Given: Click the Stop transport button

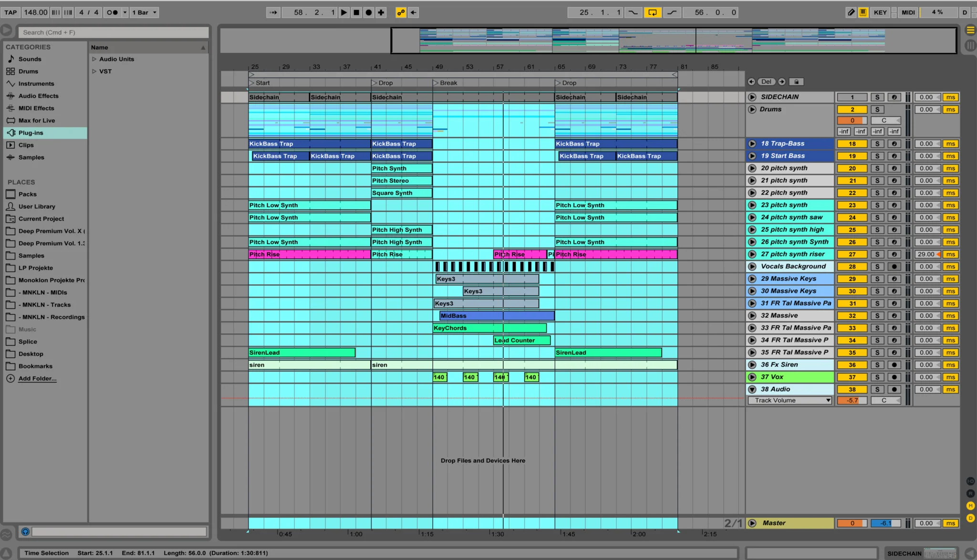Looking at the screenshot, I should pos(356,12).
